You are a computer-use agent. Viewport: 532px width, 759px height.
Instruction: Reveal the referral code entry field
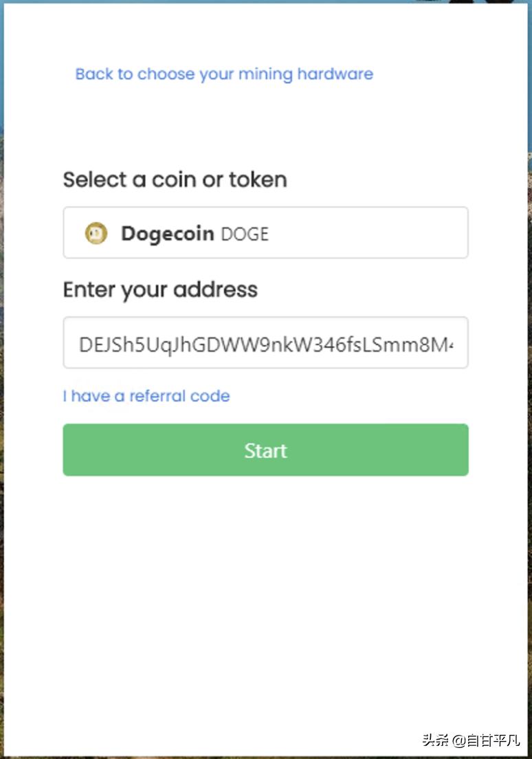(x=146, y=396)
